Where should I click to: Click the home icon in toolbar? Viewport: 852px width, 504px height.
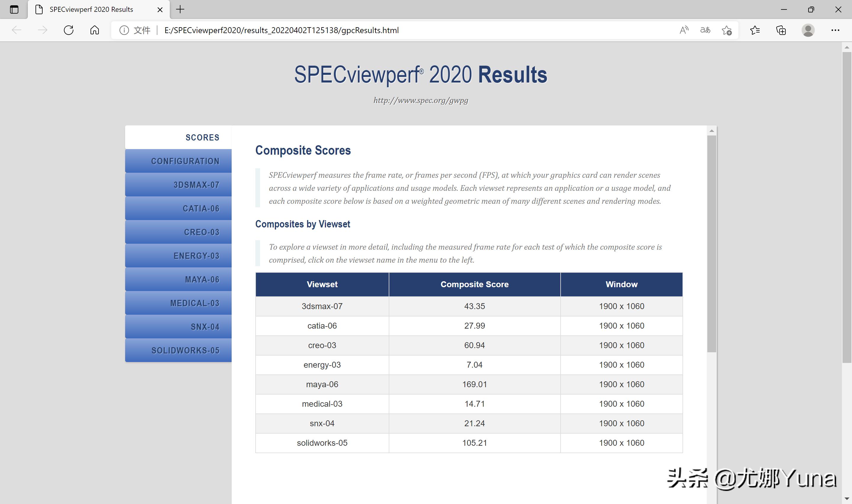pos(95,30)
